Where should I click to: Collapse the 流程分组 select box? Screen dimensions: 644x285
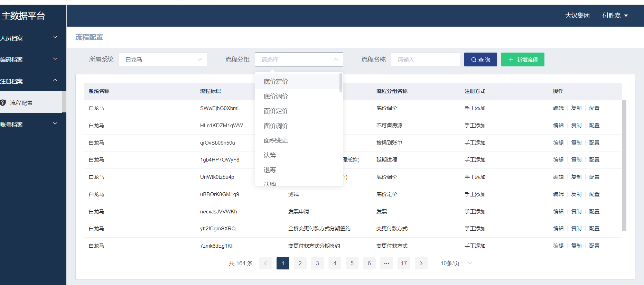pos(299,59)
